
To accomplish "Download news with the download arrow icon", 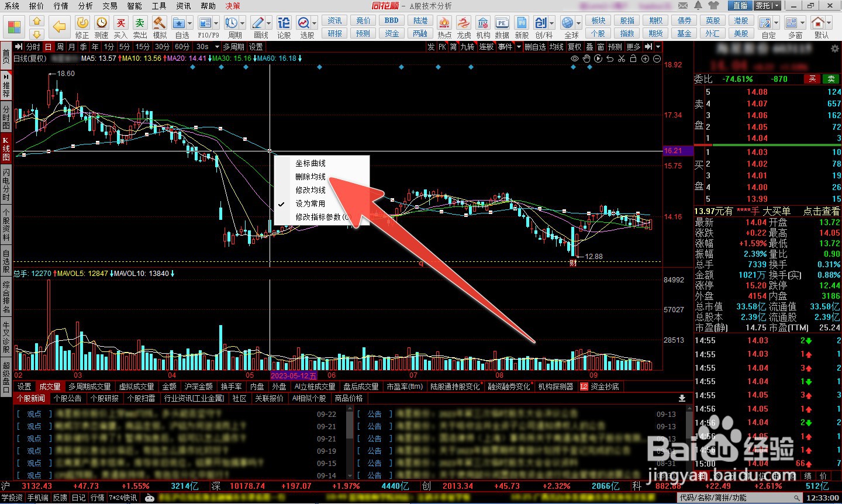I will point(682,398).
